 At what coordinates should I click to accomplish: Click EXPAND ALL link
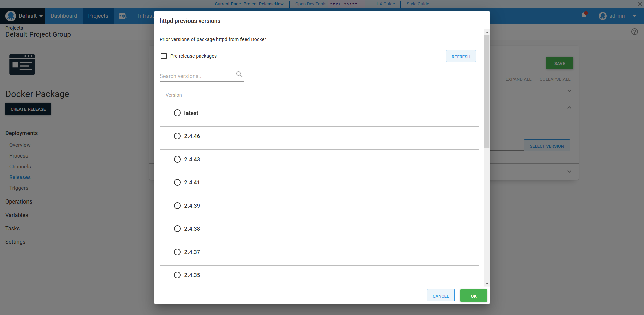[519, 79]
